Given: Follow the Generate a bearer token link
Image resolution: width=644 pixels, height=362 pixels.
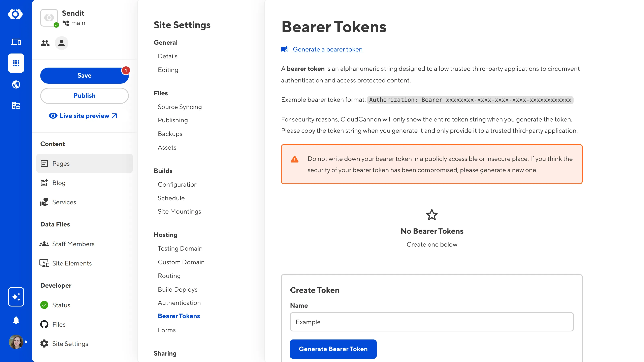Looking at the screenshot, I should tap(327, 49).
